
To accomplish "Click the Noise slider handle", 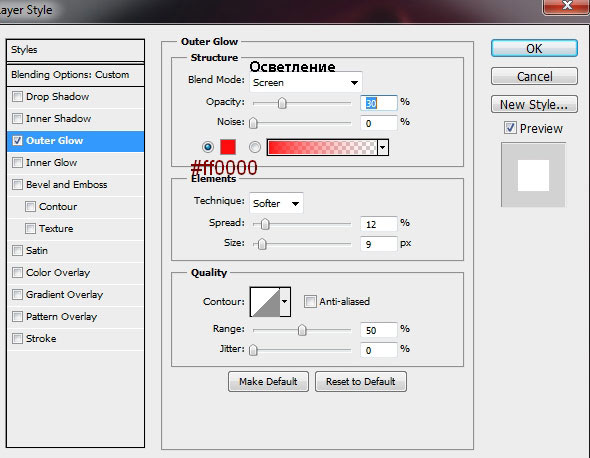I will (x=254, y=123).
